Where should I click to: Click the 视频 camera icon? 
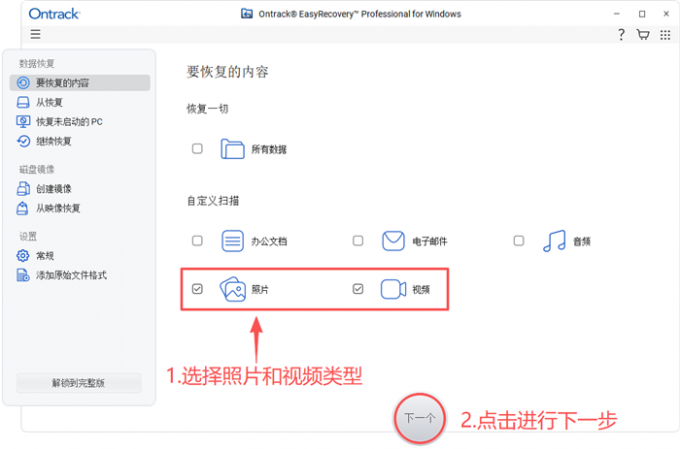click(x=393, y=289)
